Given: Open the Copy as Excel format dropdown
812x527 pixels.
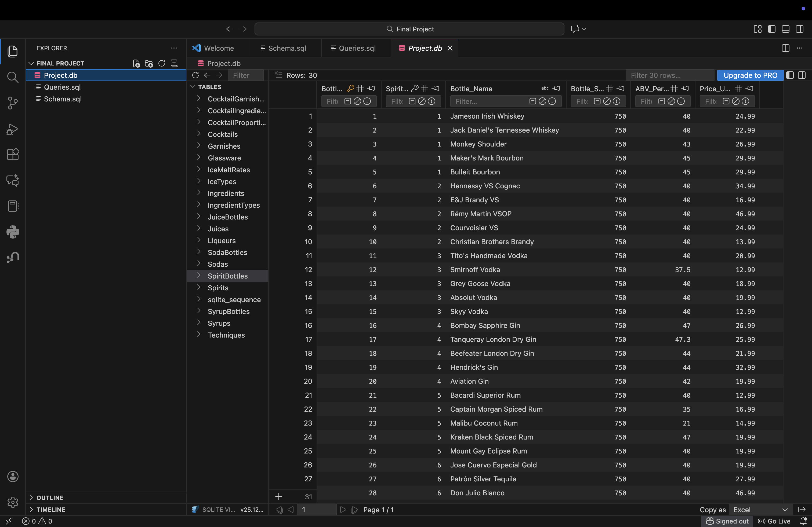Looking at the screenshot, I should [x=761, y=510].
